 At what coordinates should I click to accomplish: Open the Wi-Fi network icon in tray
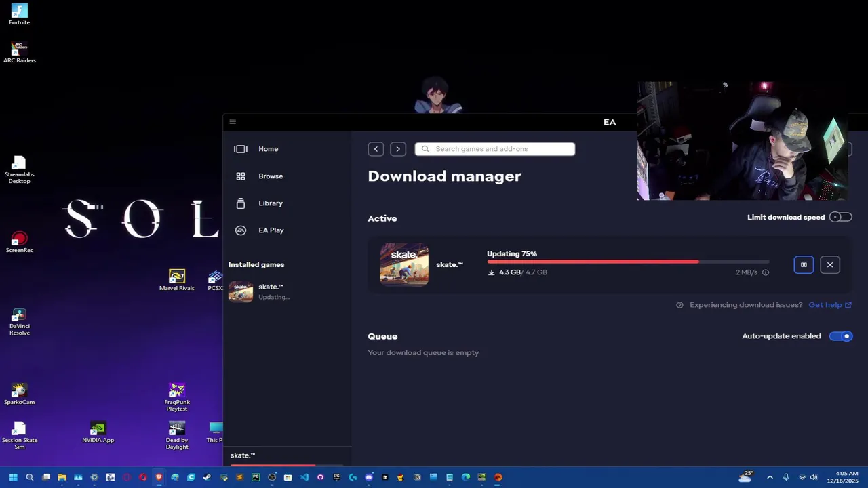tap(802, 477)
